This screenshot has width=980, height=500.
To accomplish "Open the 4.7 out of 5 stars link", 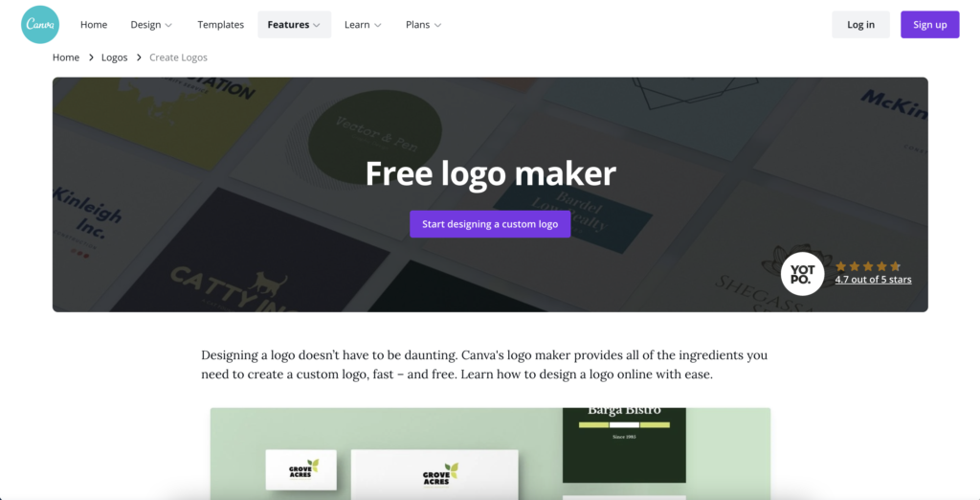I will (873, 280).
